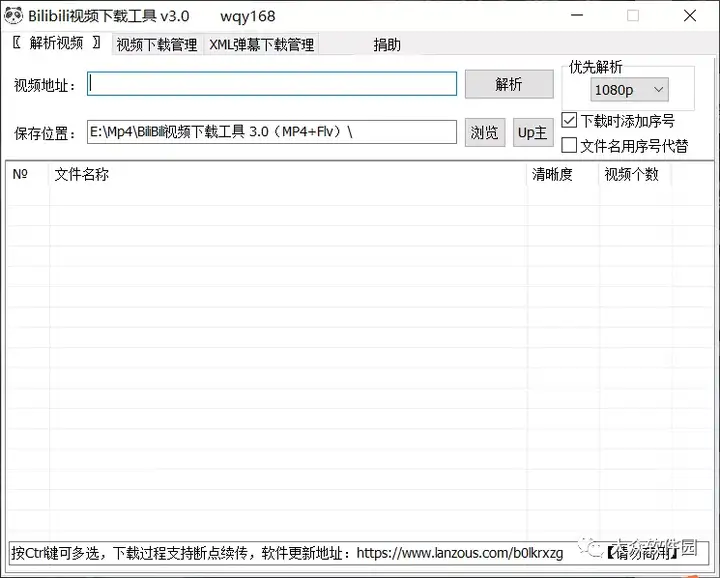Open the 视频下载管理 tab
Image resolution: width=720 pixels, height=578 pixels.
pos(157,45)
